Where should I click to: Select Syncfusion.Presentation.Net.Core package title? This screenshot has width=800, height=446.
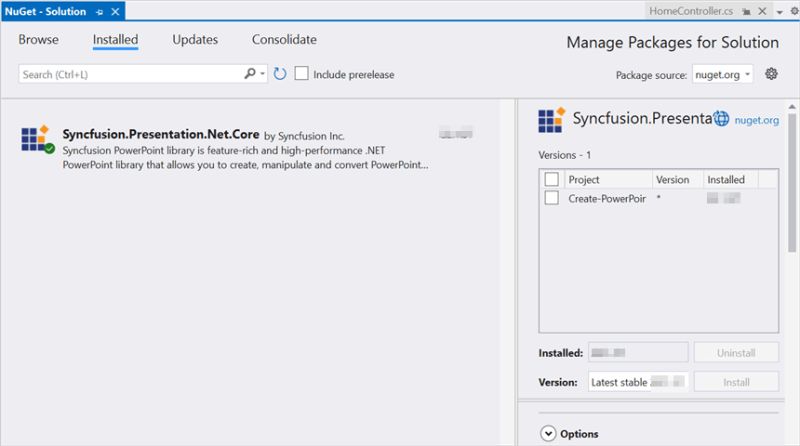[x=161, y=134]
